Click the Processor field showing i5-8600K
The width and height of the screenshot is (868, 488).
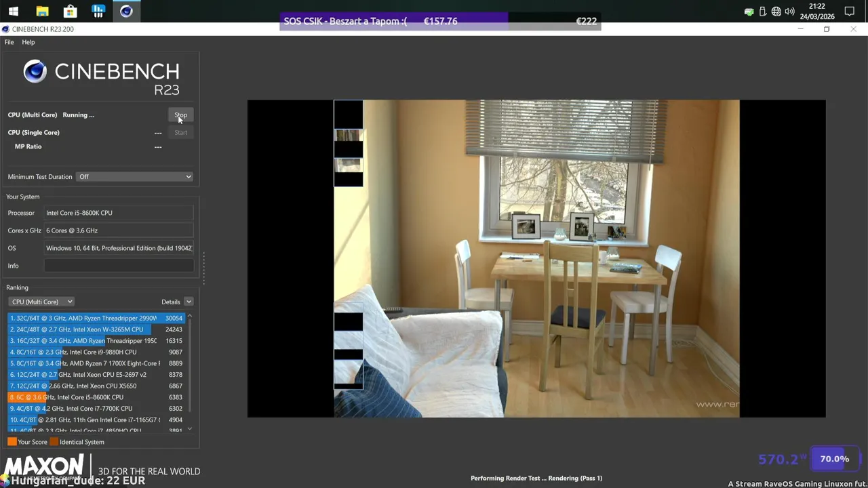click(119, 213)
